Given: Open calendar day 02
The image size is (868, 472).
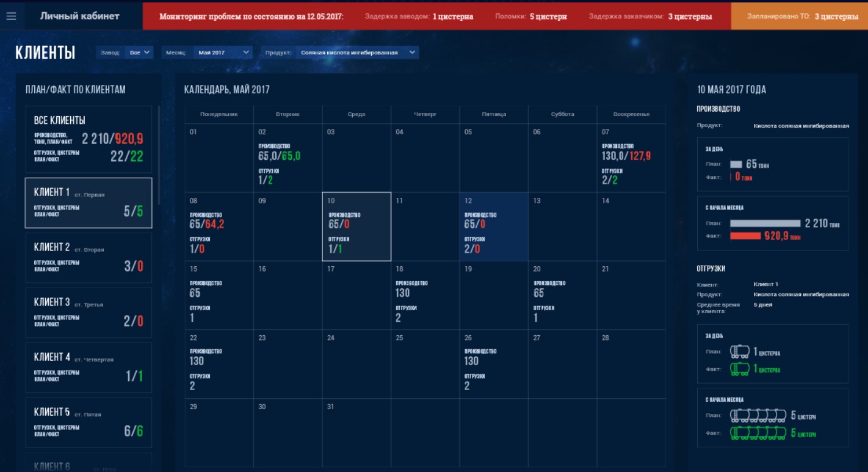Looking at the screenshot, I should tap(288, 158).
